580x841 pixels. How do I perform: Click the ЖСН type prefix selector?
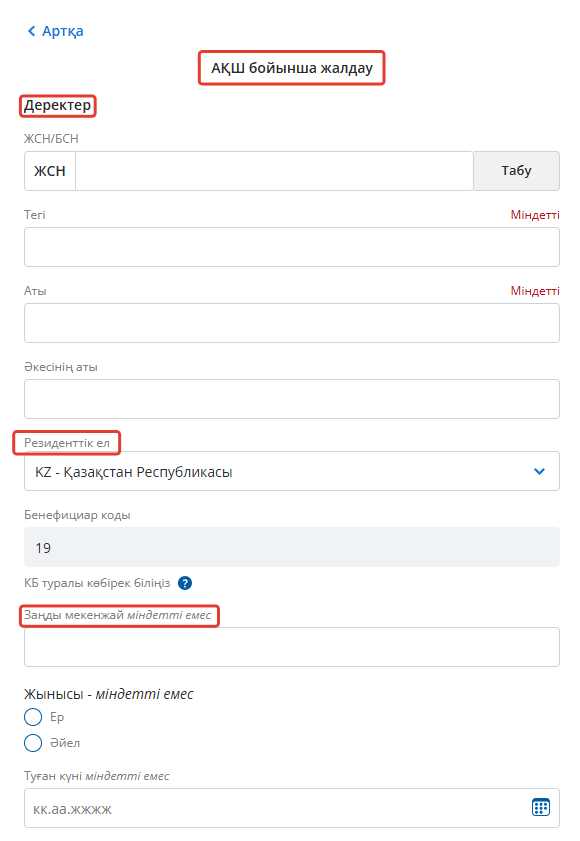click(50, 171)
